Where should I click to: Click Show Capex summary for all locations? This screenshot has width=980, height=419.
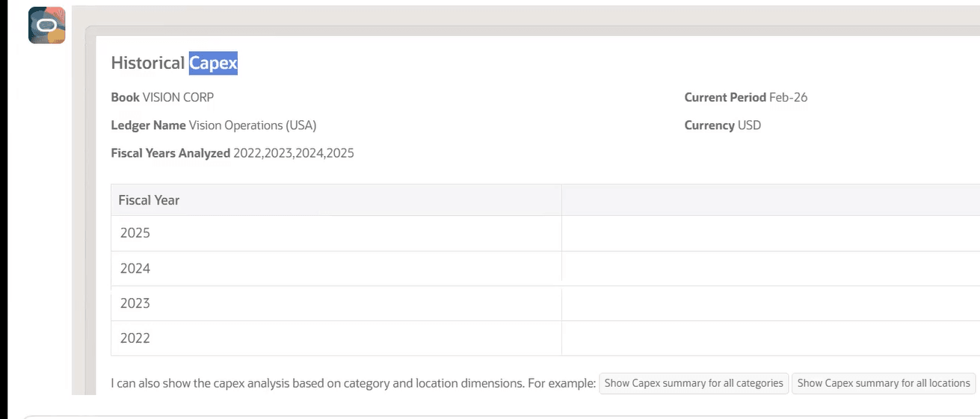(x=884, y=383)
